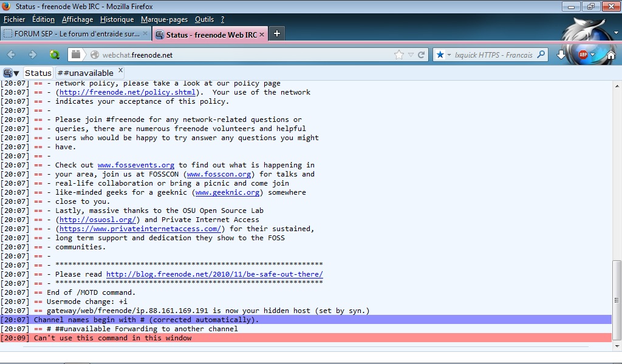This screenshot has height=364, width=622.
Task: Click the 'Can't use this command' line
Action: (306, 338)
